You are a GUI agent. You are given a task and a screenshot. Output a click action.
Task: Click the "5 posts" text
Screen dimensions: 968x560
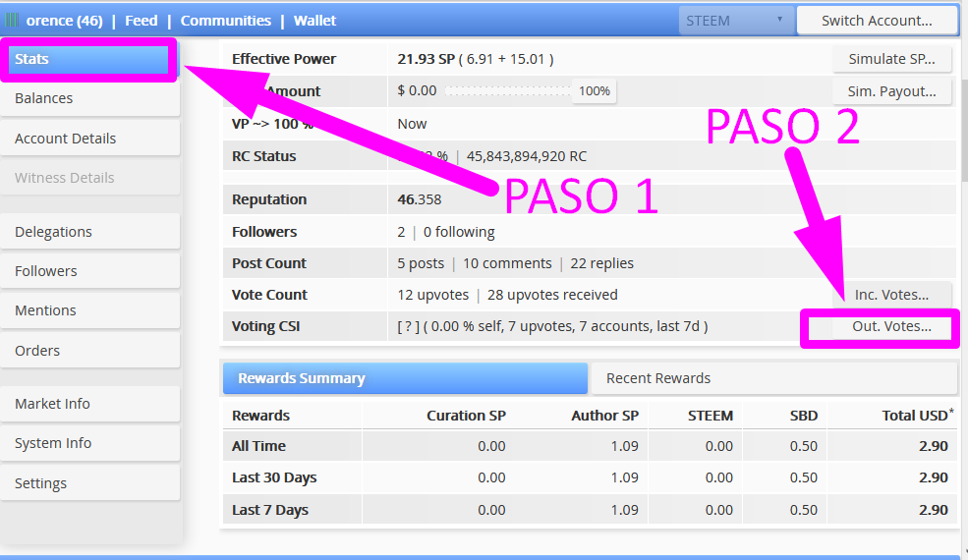coord(421,263)
